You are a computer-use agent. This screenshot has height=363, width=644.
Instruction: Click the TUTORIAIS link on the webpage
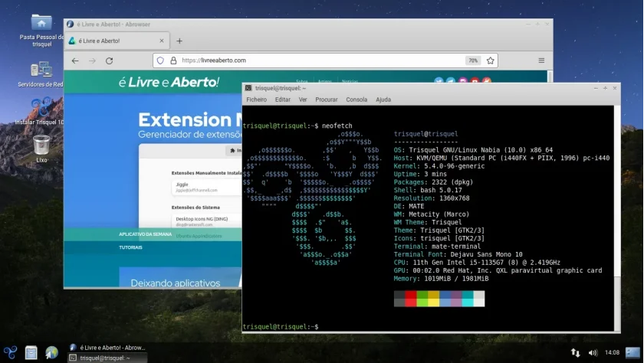click(x=130, y=247)
